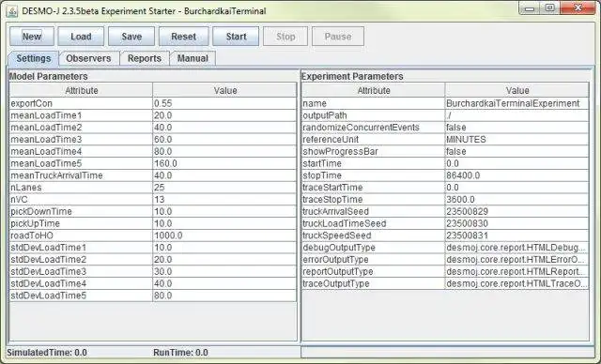Image resolution: width=601 pixels, height=364 pixels.
Task: Edit traceOutputType value cell
Action: click(x=517, y=283)
